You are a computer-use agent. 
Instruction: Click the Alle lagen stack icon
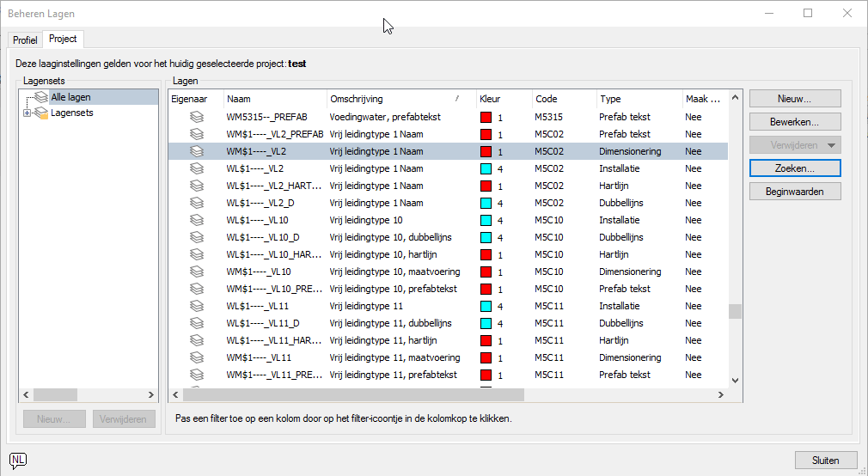(41, 97)
